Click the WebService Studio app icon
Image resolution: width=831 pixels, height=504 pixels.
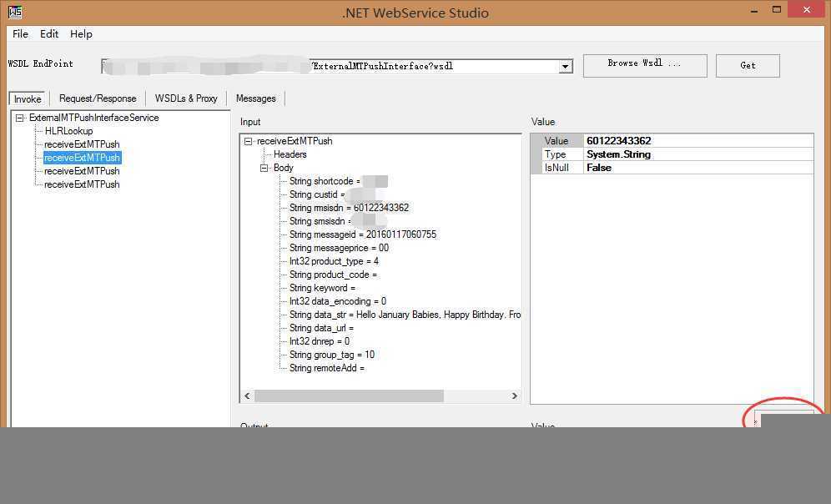(x=15, y=12)
